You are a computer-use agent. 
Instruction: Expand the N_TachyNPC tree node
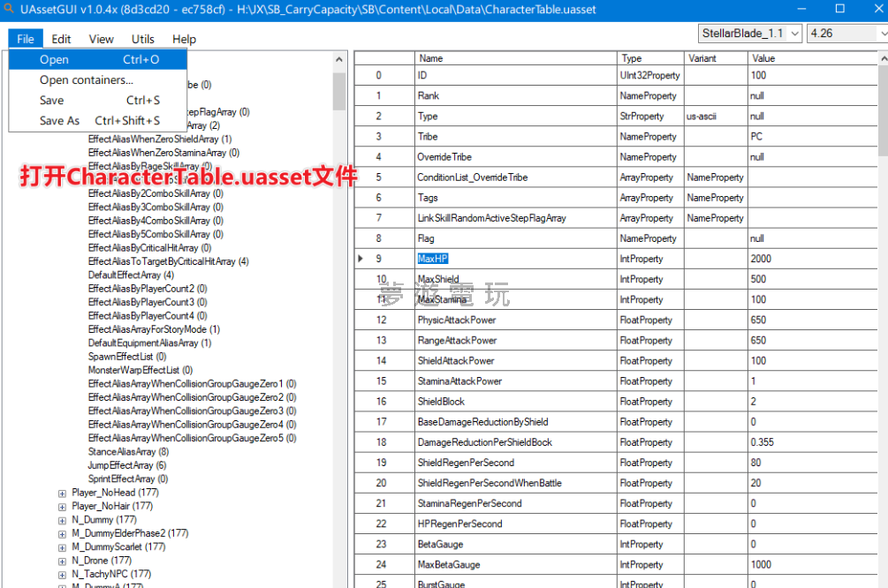point(62,575)
